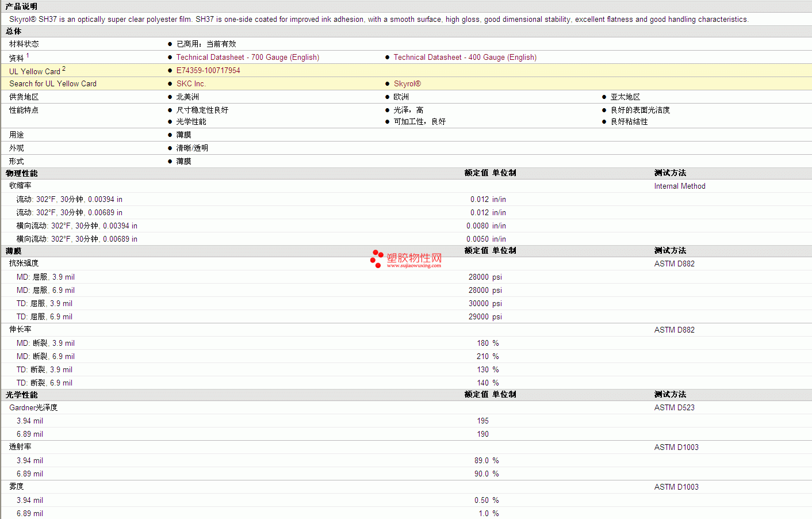Click 单位制 header in 光学性能 section
The height and width of the screenshot is (519, 812).
[x=504, y=394]
